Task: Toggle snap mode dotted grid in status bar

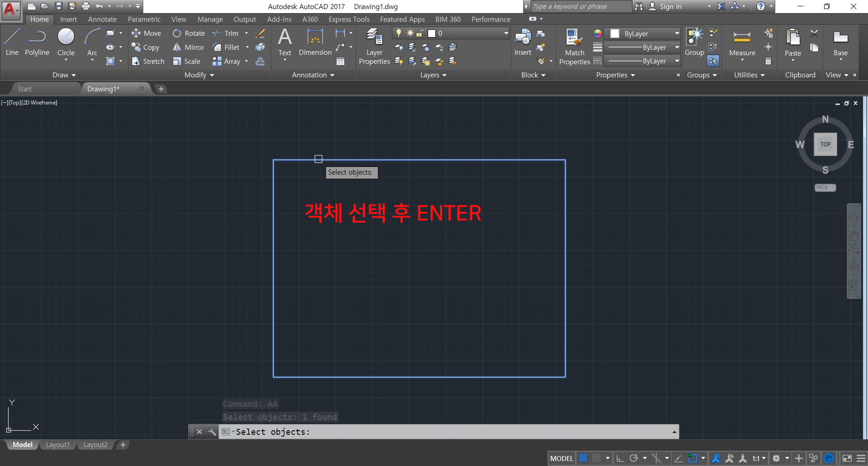Action: coord(597,458)
